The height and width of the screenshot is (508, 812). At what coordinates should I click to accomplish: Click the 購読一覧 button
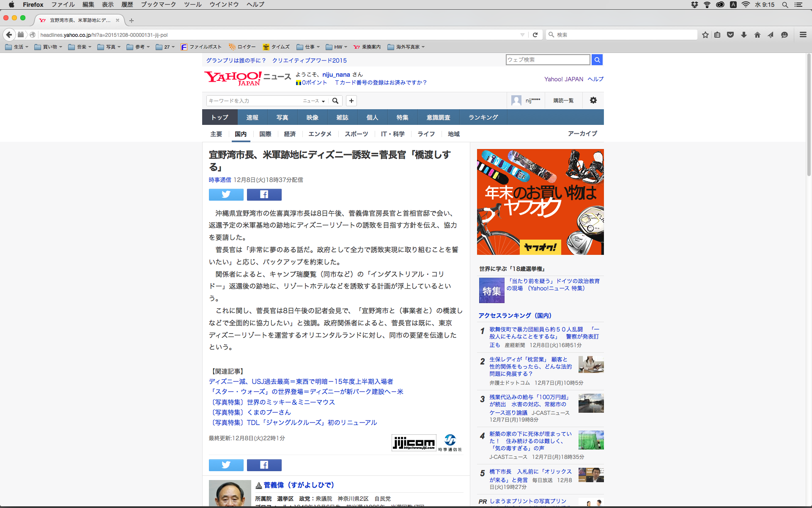563,100
